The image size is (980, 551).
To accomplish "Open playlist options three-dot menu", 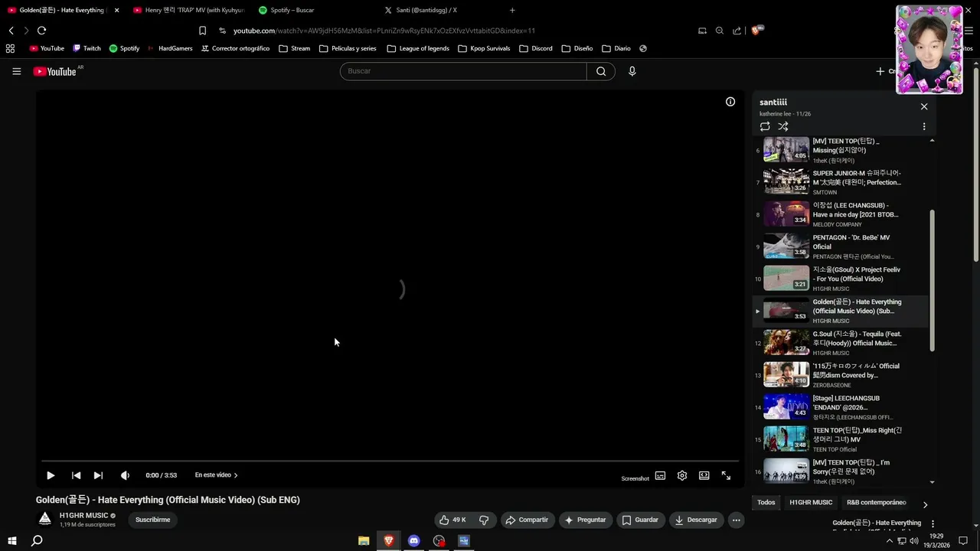I will [x=924, y=126].
